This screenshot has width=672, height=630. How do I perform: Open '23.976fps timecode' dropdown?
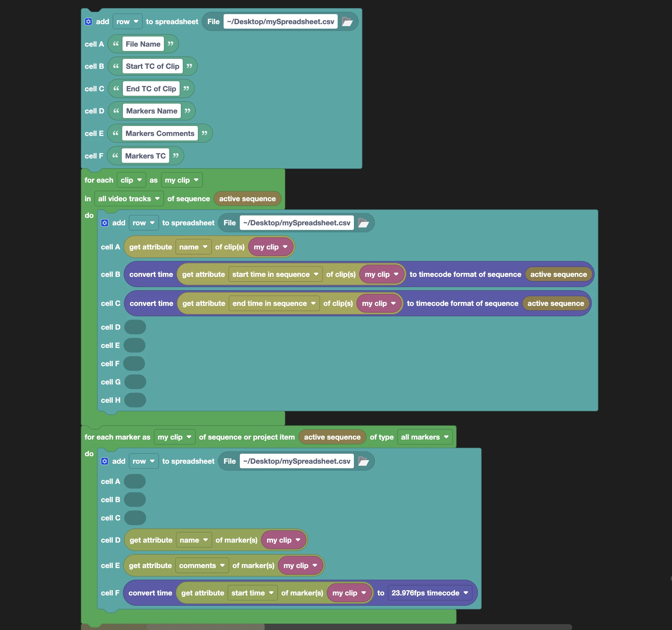pos(430,593)
